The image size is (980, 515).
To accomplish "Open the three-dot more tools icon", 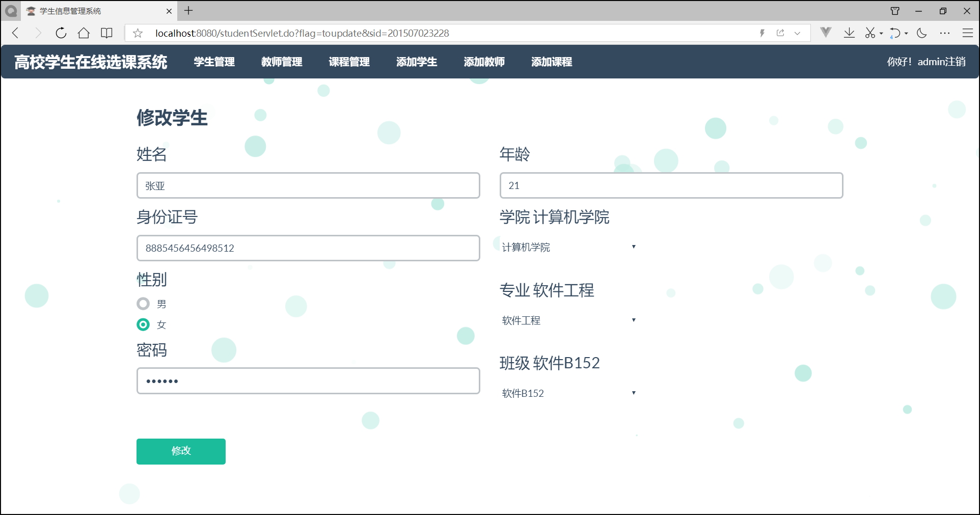I will pyautogui.click(x=945, y=33).
